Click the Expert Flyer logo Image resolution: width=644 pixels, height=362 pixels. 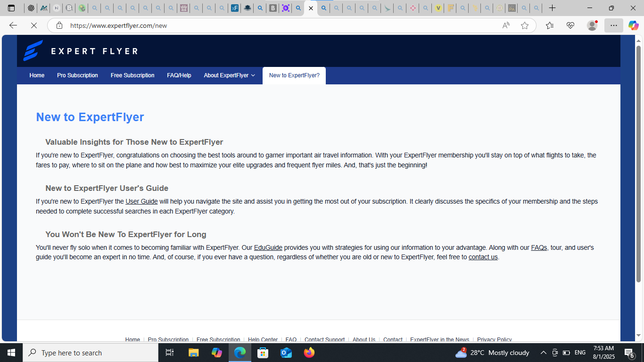[x=81, y=51]
